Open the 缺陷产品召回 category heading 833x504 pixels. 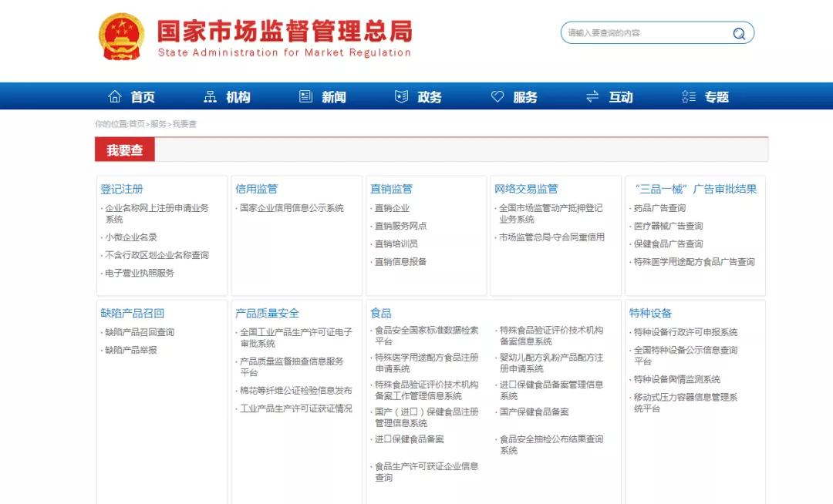(133, 313)
